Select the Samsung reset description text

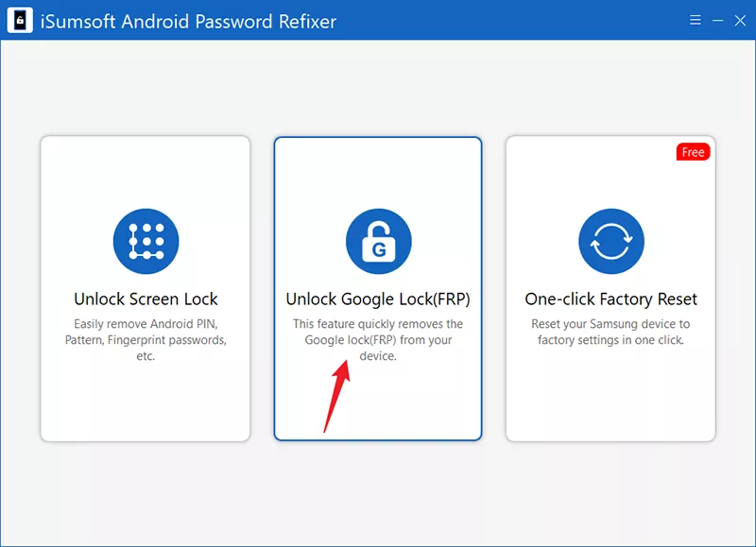[610, 333]
